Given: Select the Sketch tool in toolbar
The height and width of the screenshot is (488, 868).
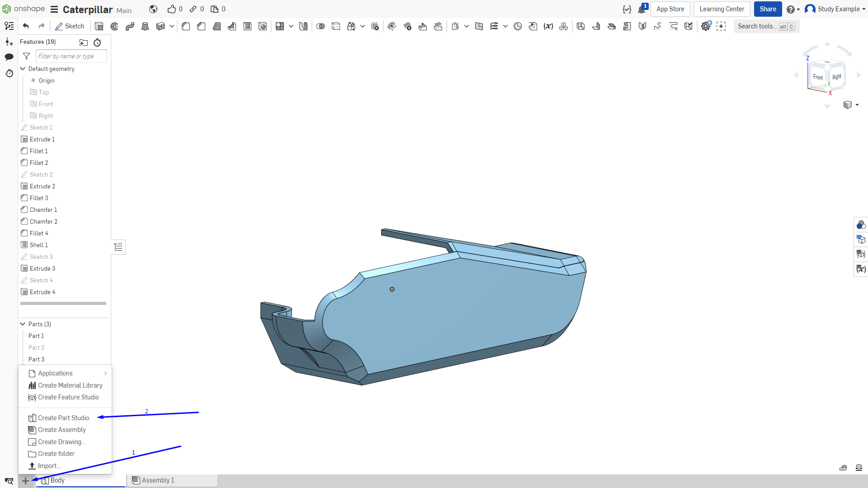Looking at the screenshot, I should click(x=70, y=26).
